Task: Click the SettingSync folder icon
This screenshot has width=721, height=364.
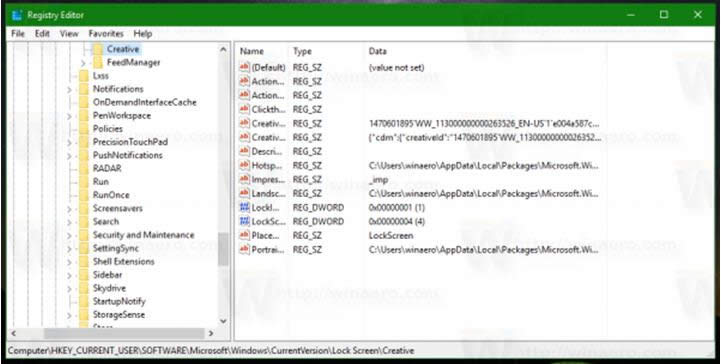Action: click(84, 248)
